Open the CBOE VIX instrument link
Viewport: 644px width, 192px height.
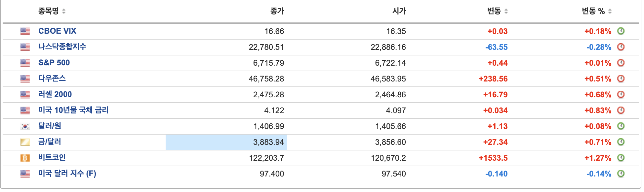click(x=57, y=31)
